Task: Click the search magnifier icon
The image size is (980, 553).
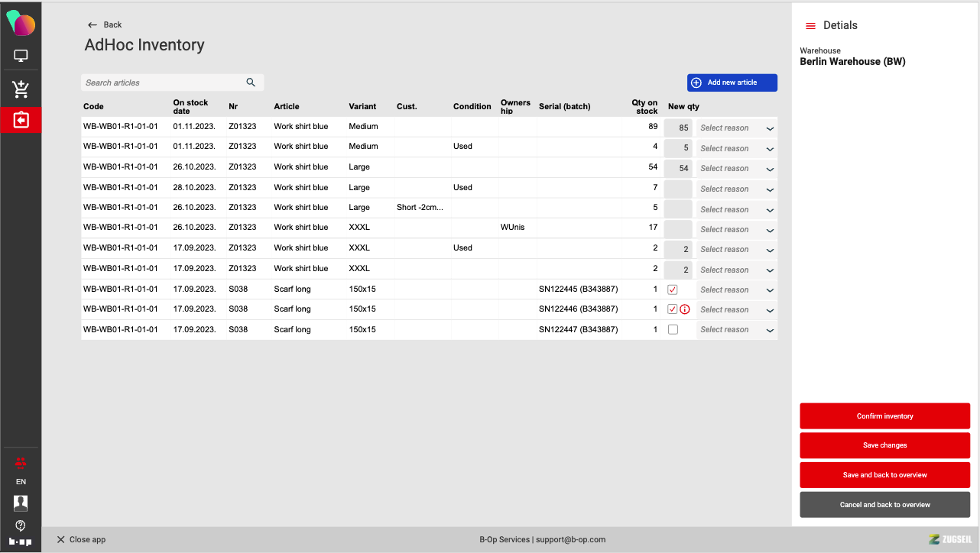Action: (x=251, y=82)
